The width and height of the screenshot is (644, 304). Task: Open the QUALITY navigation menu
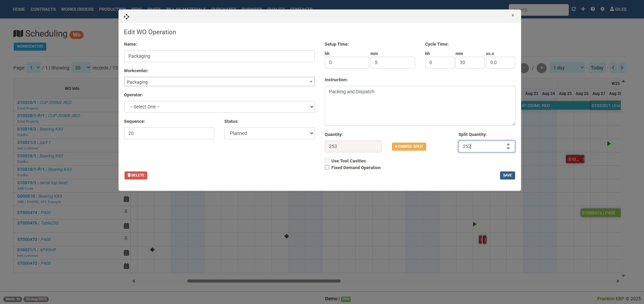click(x=276, y=9)
